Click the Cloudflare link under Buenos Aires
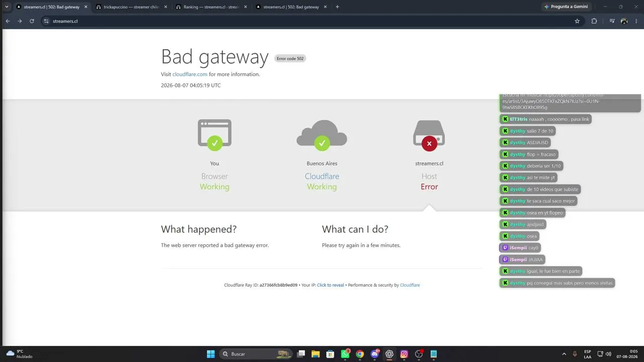644x362 pixels. (x=322, y=176)
